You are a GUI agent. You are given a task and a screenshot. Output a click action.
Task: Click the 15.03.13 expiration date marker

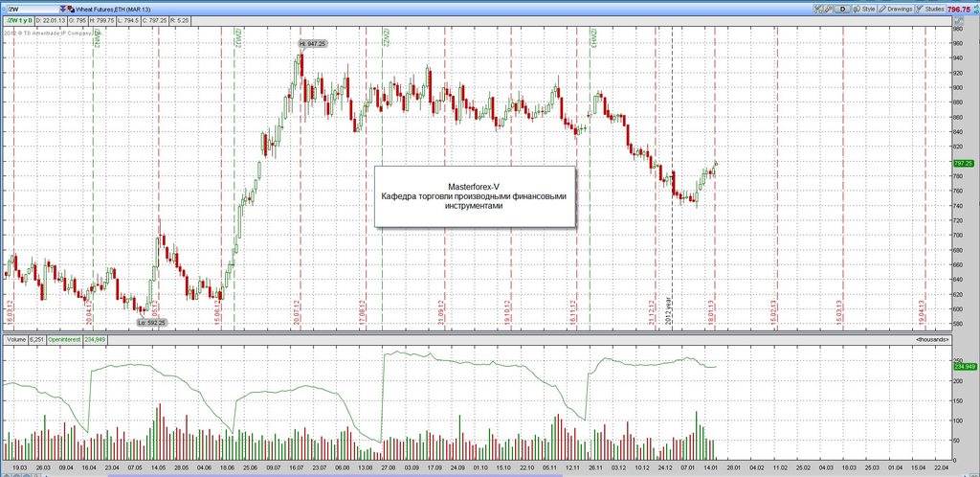pos(838,311)
